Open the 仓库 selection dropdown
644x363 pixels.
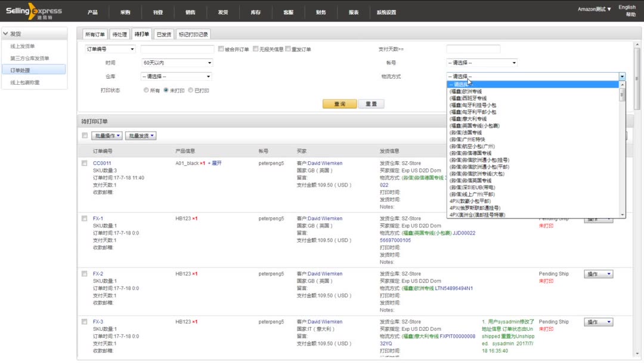pos(176,76)
